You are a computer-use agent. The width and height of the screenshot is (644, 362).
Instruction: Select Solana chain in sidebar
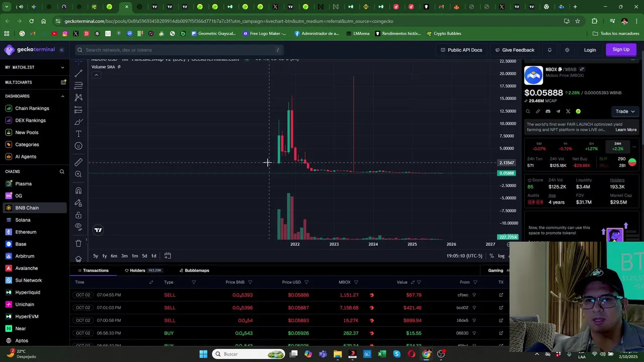tap(23, 220)
